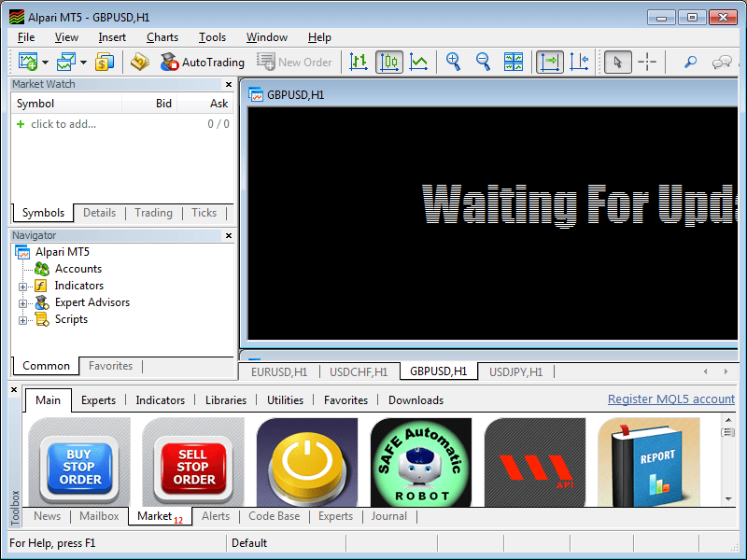Open new chart dropdown arrow
The image size is (747, 560).
[x=45, y=63]
